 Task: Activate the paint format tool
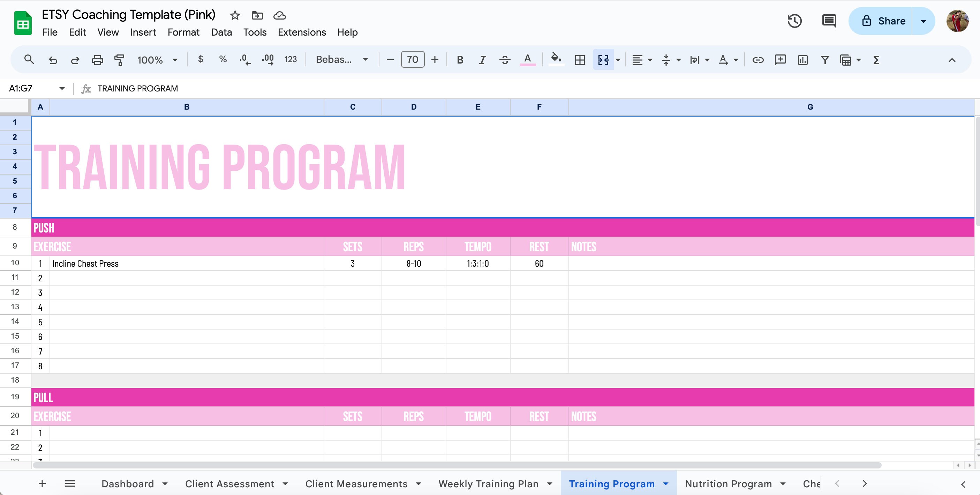tap(120, 60)
